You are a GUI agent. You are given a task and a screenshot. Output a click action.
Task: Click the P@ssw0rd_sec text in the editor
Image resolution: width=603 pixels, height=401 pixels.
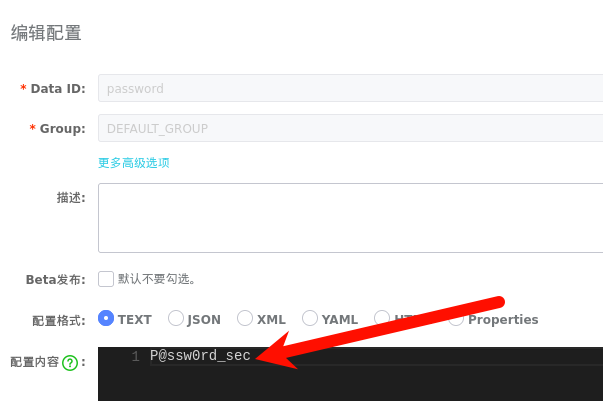200,356
